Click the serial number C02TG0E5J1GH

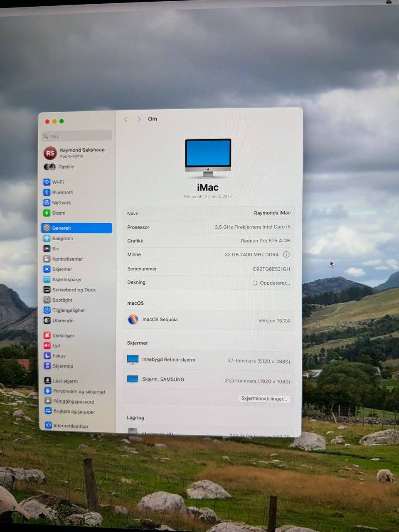pos(271,269)
